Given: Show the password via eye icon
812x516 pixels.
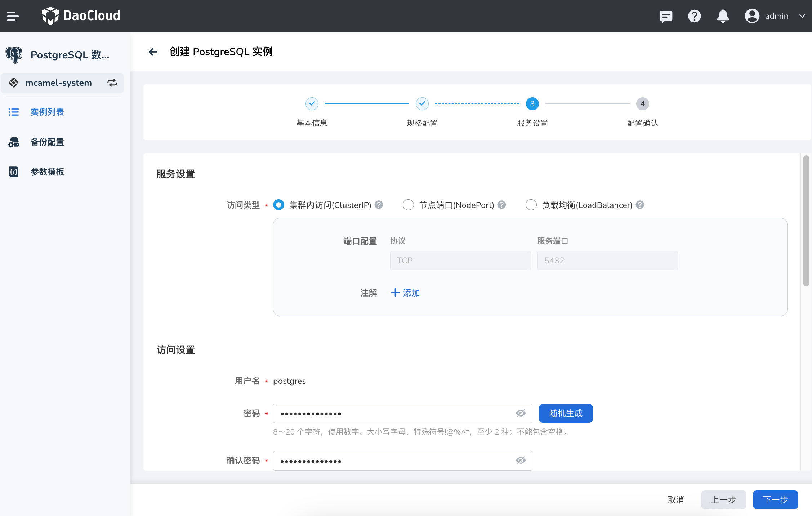Looking at the screenshot, I should tap(521, 413).
